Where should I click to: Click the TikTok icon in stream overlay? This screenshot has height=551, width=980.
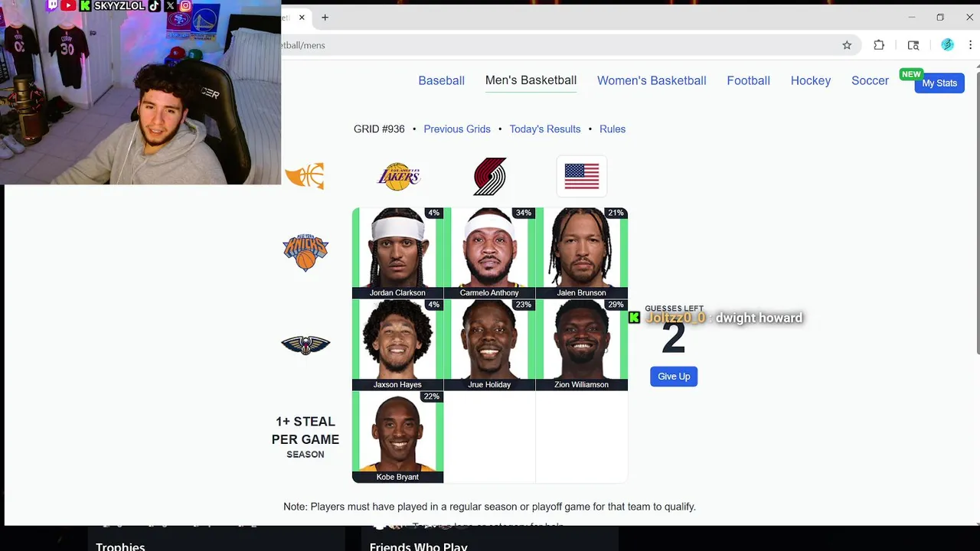click(x=155, y=5)
